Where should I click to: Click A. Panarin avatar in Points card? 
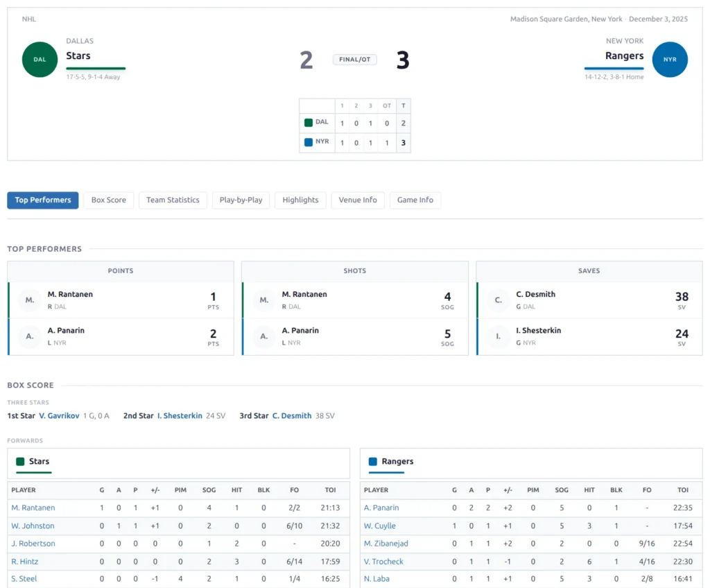click(29, 336)
